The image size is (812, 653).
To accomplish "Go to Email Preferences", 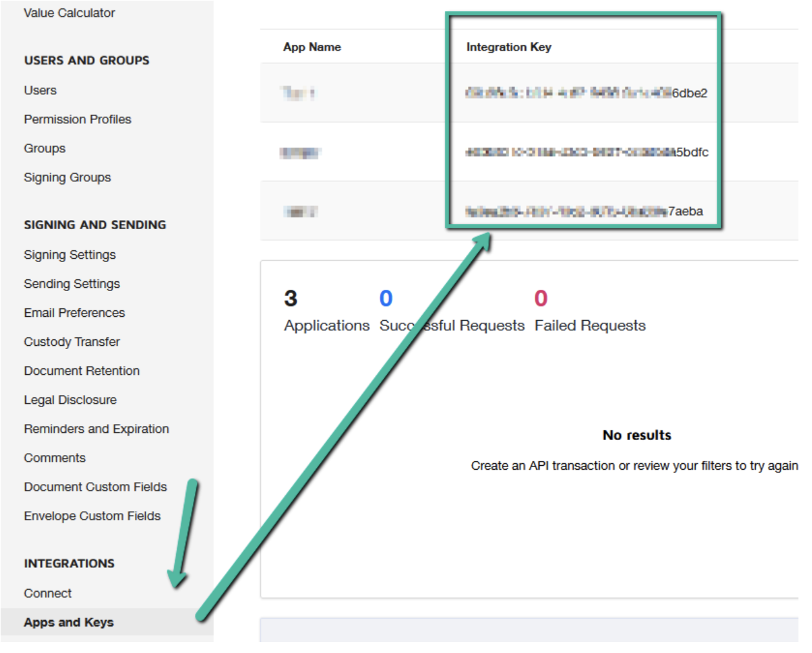I will coord(74,313).
